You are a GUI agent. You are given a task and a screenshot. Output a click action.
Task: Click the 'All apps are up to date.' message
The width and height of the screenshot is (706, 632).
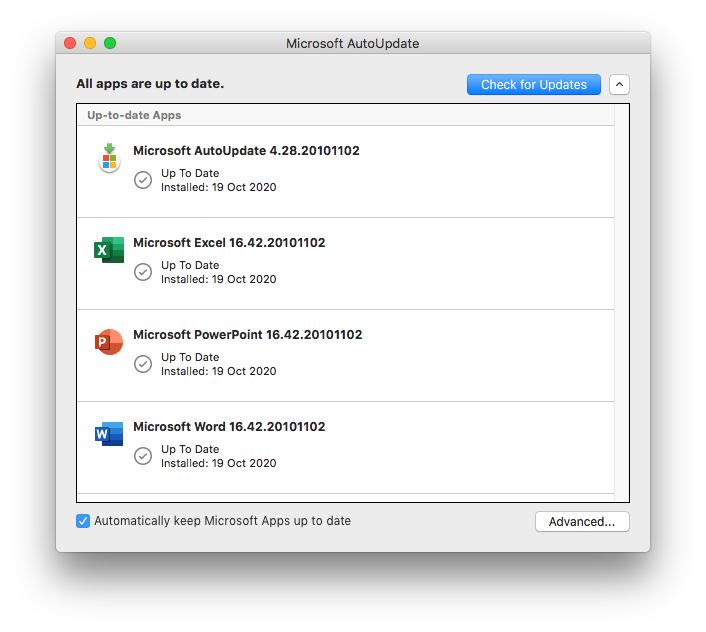click(x=150, y=84)
